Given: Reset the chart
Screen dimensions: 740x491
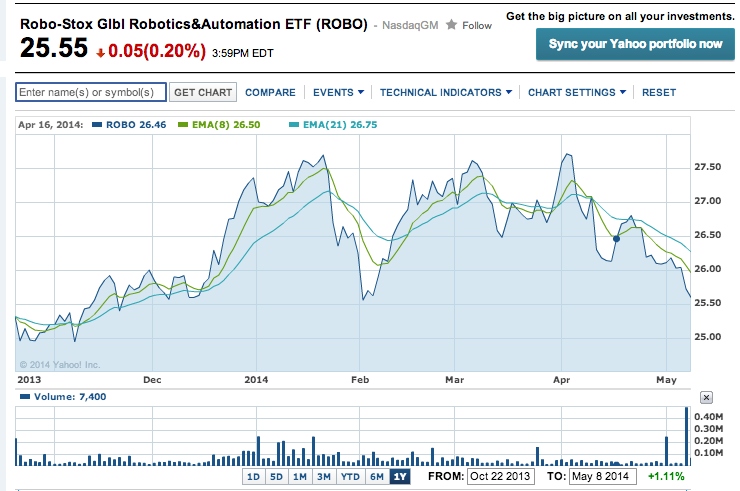Looking at the screenshot, I should (659, 93).
